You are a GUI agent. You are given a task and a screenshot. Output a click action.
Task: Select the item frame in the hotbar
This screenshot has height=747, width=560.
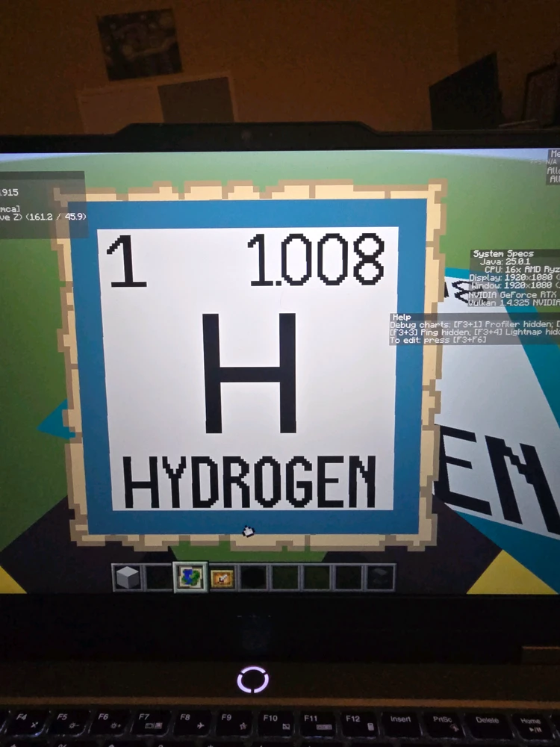(x=222, y=578)
